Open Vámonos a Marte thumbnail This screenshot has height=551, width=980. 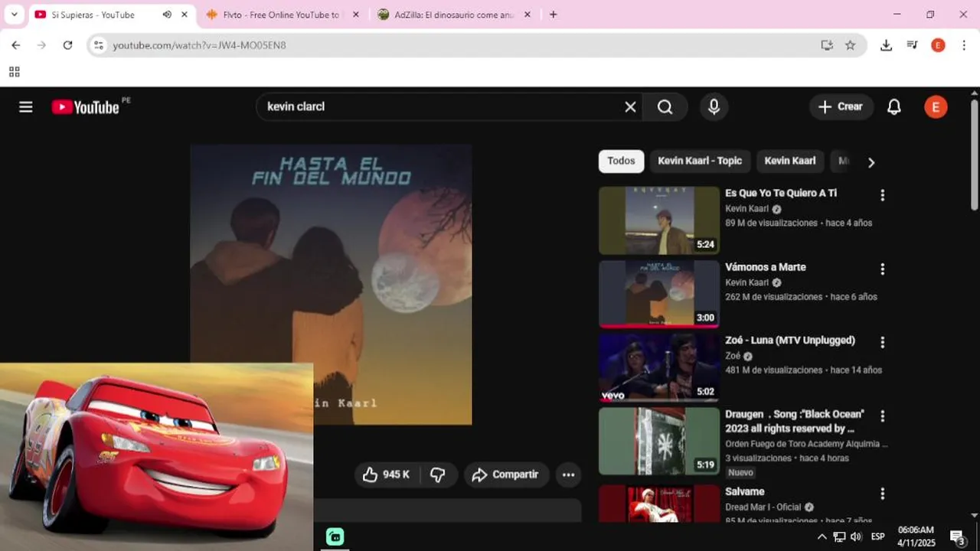659,294
